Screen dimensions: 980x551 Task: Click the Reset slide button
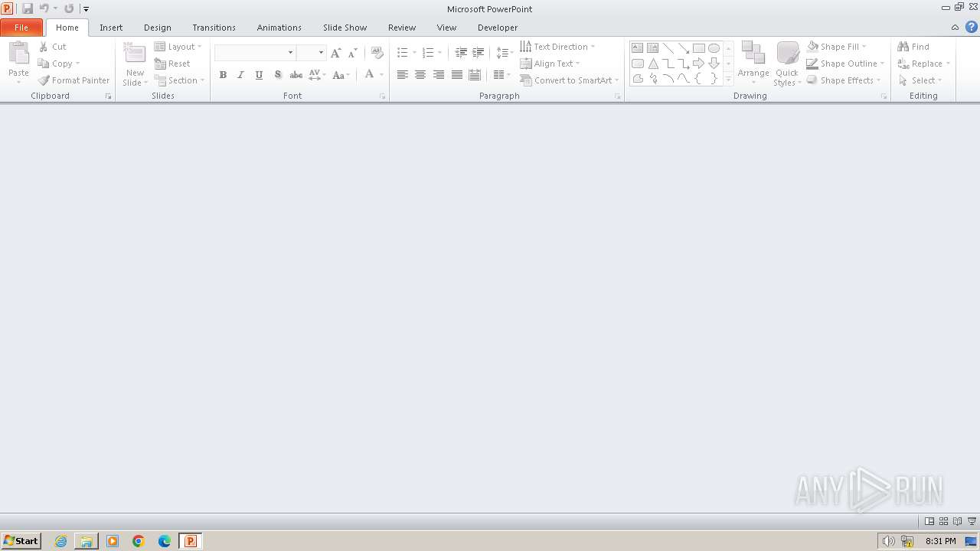(x=172, y=64)
